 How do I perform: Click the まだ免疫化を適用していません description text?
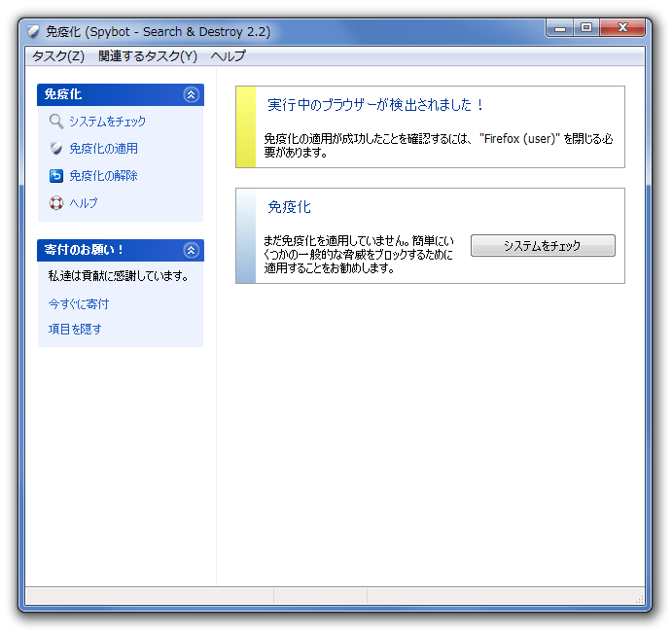(x=359, y=255)
